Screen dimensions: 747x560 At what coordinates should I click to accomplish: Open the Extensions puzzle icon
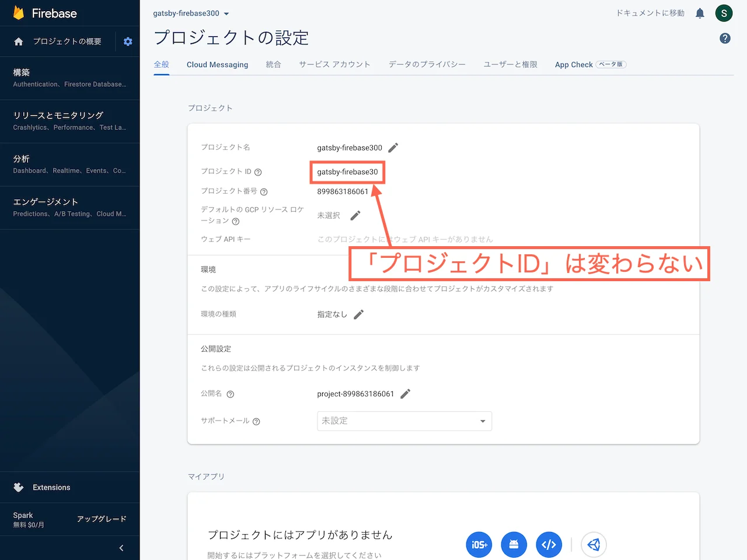[x=18, y=487]
